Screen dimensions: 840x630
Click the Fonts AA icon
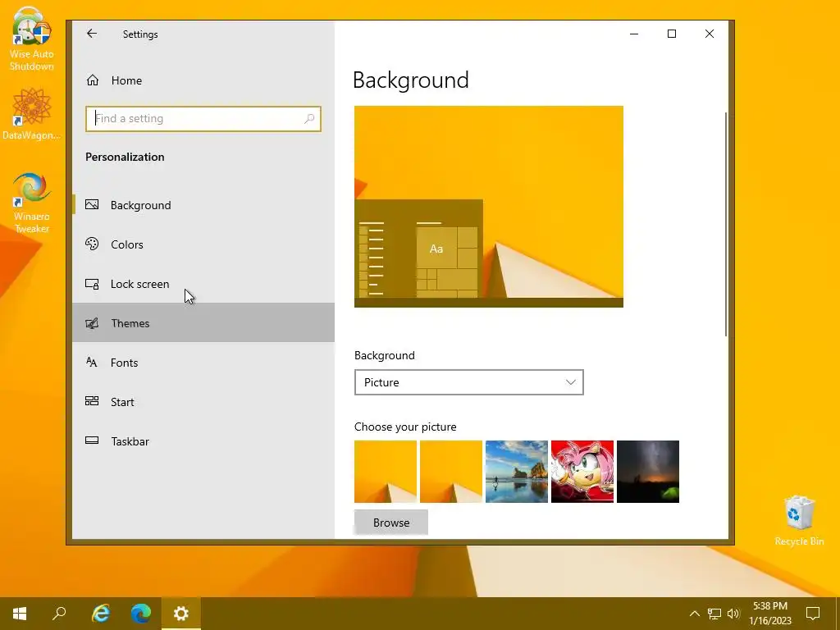[92, 362]
